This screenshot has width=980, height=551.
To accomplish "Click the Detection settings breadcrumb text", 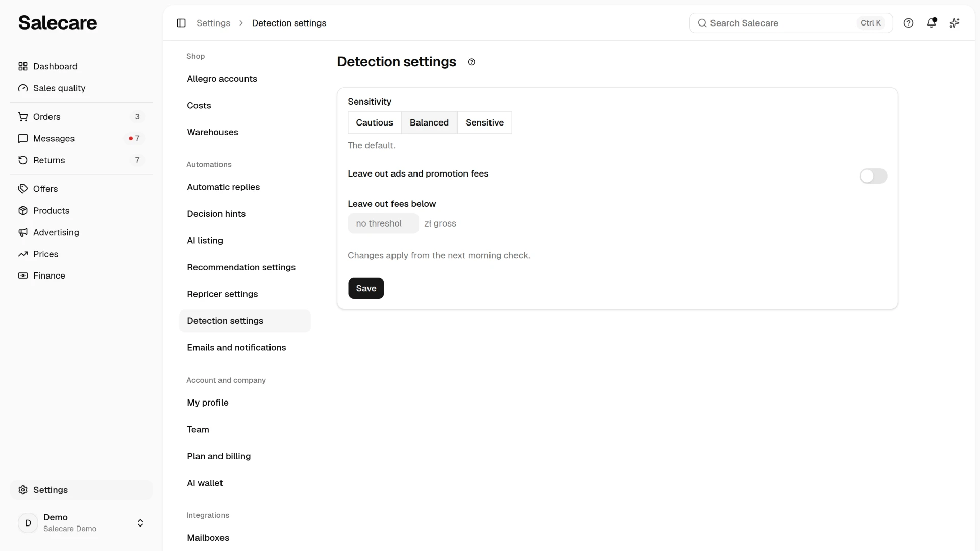I will tap(289, 23).
